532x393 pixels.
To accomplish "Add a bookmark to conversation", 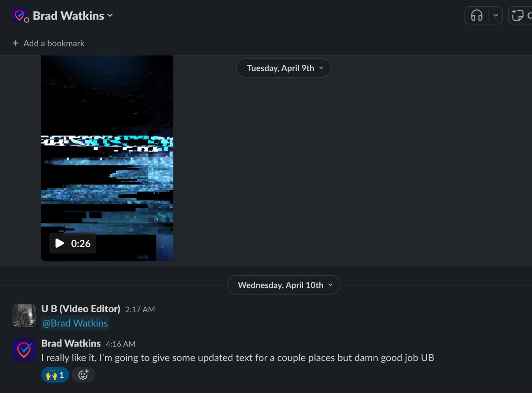I will tap(49, 43).
